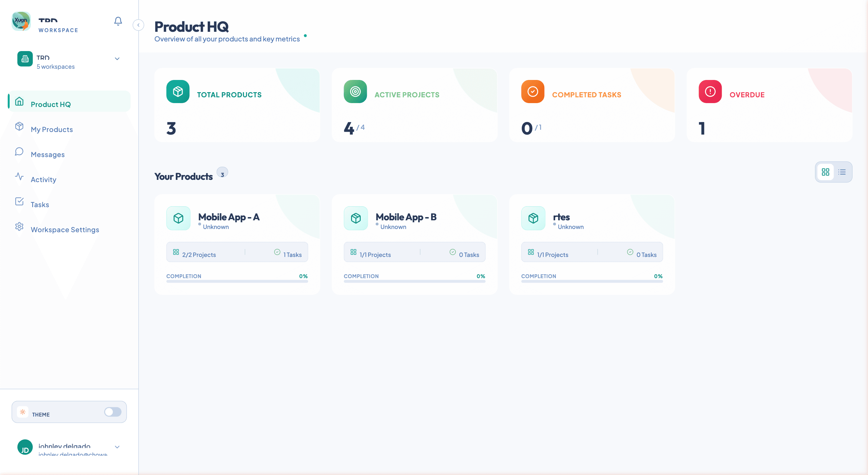Expand the user account menu chevron
The height and width of the screenshot is (475, 868).
click(x=117, y=447)
